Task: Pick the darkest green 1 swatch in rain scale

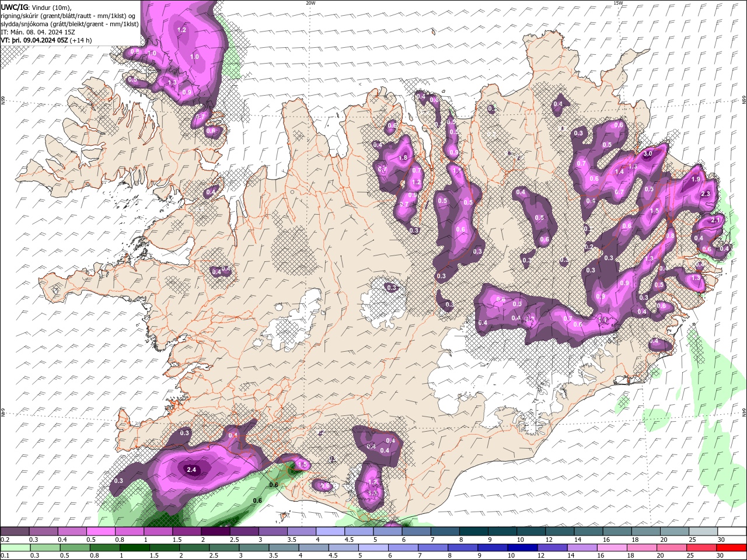Action: click(x=134, y=547)
